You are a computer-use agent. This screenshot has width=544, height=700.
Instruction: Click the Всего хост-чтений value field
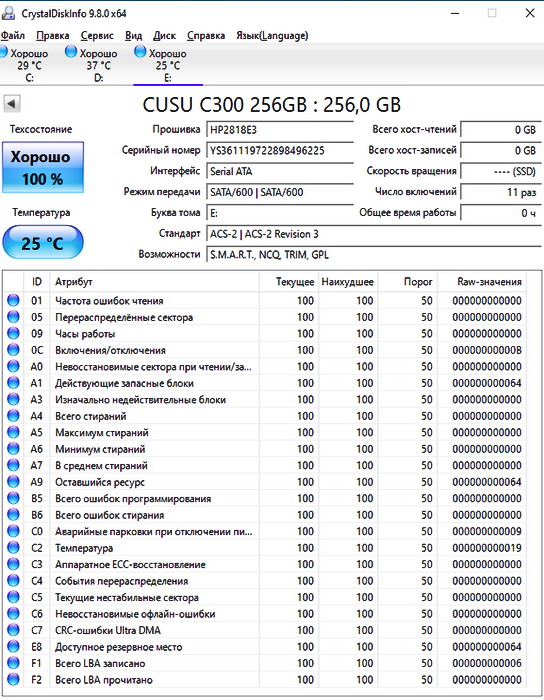coord(501,130)
